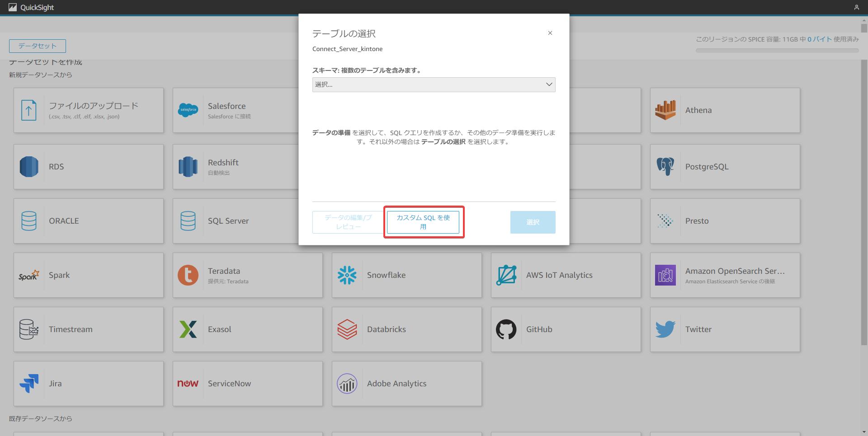The width and height of the screenshot is (868, 436).
Task: Click the Teradata card label
Action: pyautogui.click(x=224, y=271)
